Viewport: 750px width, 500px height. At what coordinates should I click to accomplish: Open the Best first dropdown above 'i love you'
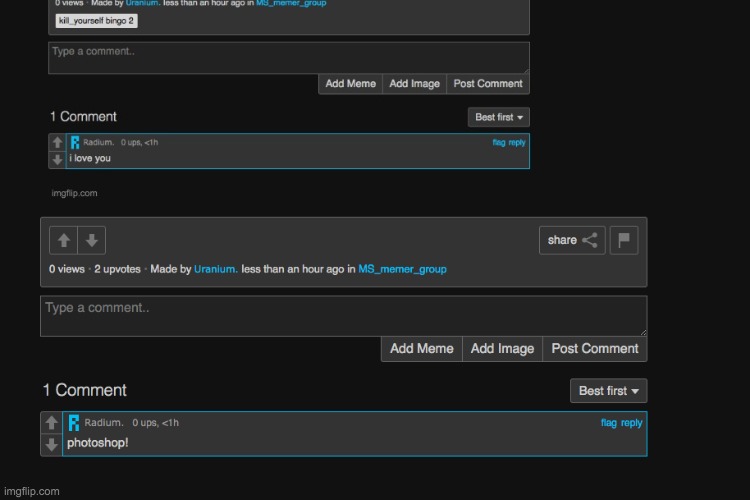click(x=498, y=118)
